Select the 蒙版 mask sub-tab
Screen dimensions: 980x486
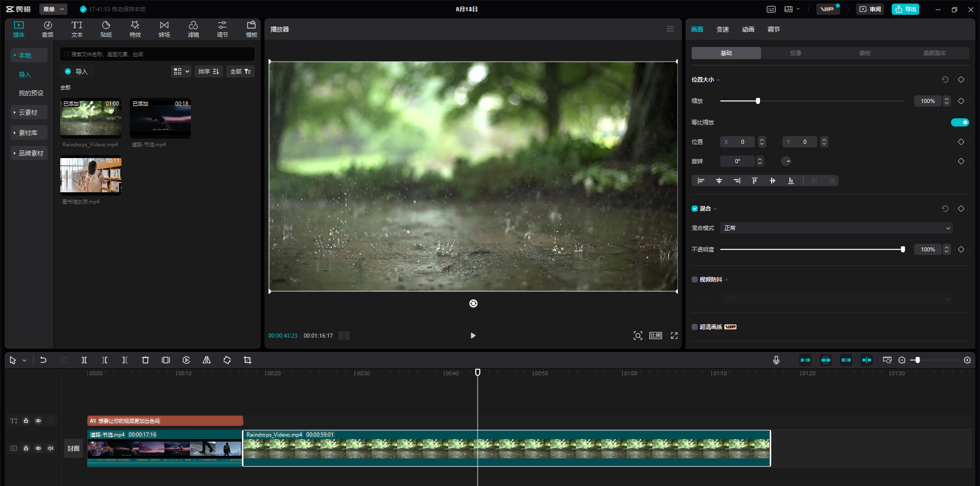(865, 53)
